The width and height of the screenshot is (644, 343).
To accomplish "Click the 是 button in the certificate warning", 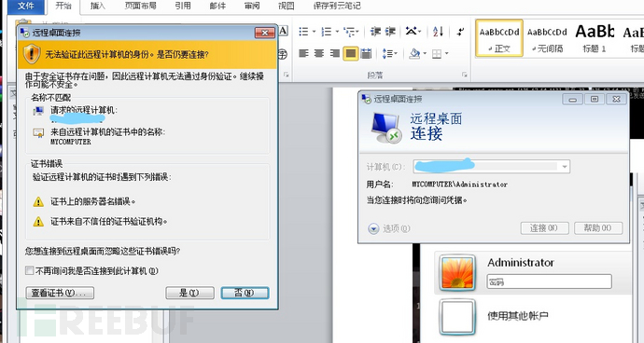I will click(189, 293).
